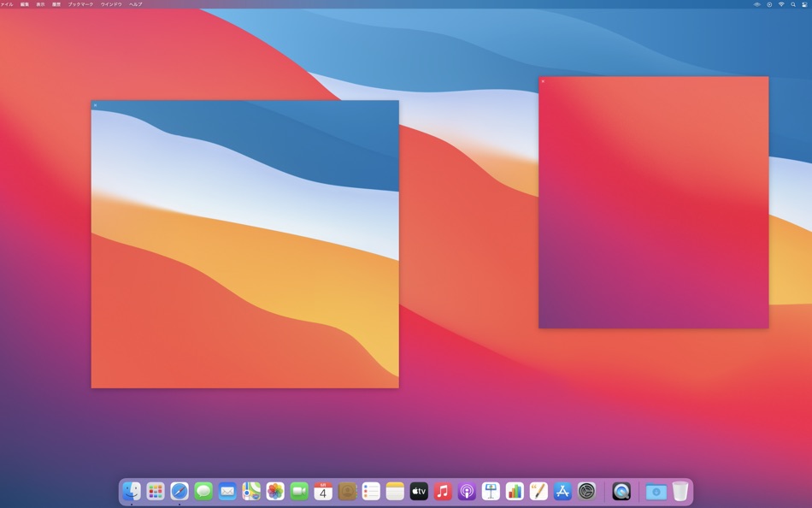Open the App Store in Dock
The image size is (812, 508).
(562, 491)
